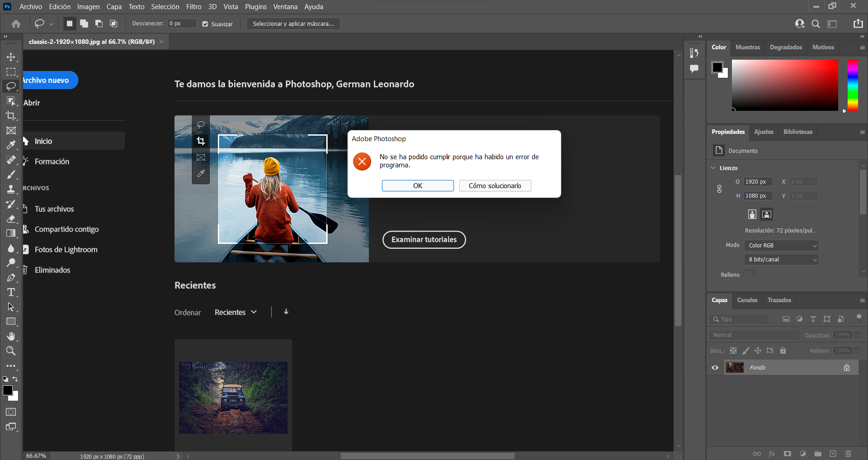Toggle the lock on the Fondo layer
Screen dimensions: 868x460
click(x=847, y=367)
